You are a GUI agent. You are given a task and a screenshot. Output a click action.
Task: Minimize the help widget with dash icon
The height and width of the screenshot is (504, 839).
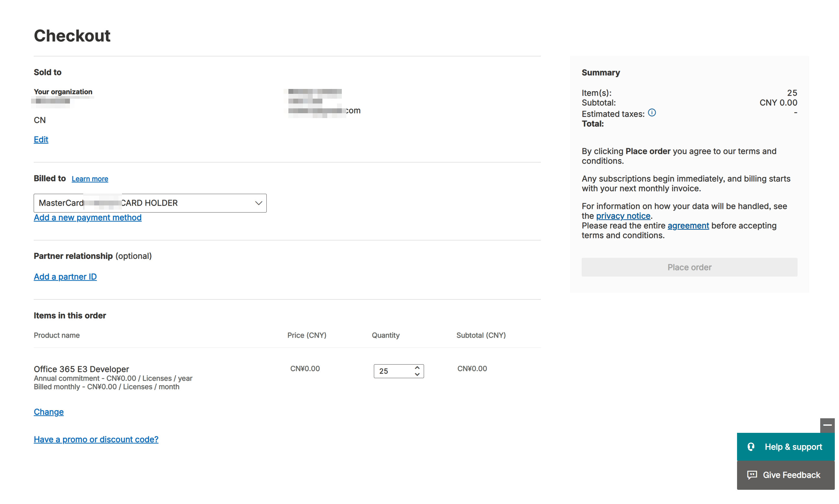(x=827, y=425)
